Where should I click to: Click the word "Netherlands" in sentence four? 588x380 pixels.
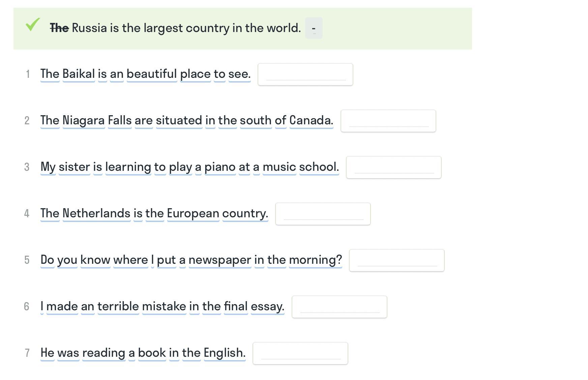pos(96,213)
